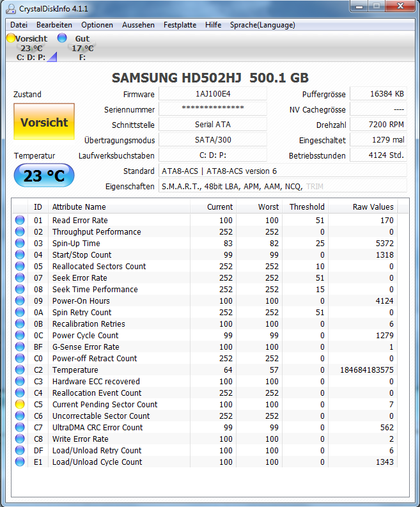
Task: Click the greyed-out TRIM feature text
Action: click(315, 187)
